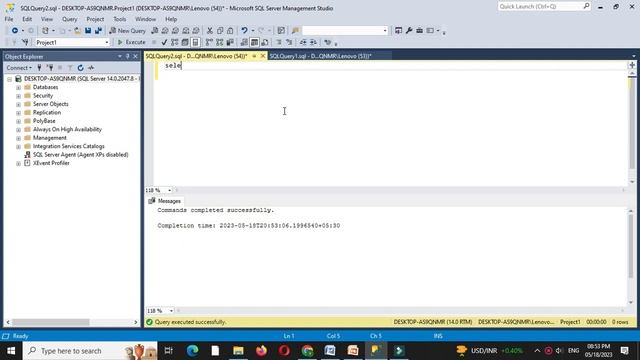Click the Comment Out Lines icon
Image resolution: width=640 pixels, height=360 pixels.
click(x=279, y=42)
